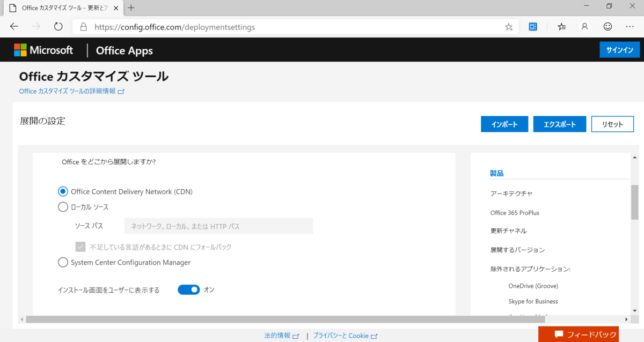This screenshot has width=644, height=342.
Task: Open the favorites list icon
Action: click(561, 26)
